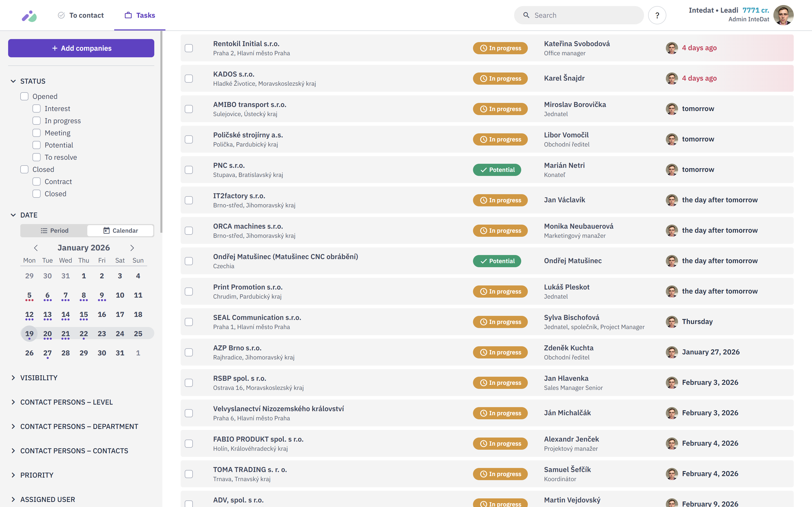The height and width of the screenshot is (507, 812).
Task: Click the Add companies button
Action: pos(81,48)
